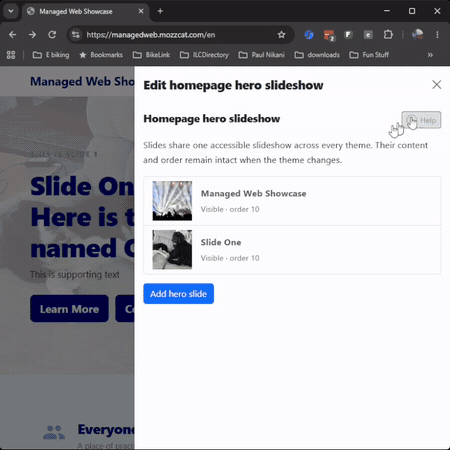Open the Managed Web Showcase slide thumbnail

172,201
